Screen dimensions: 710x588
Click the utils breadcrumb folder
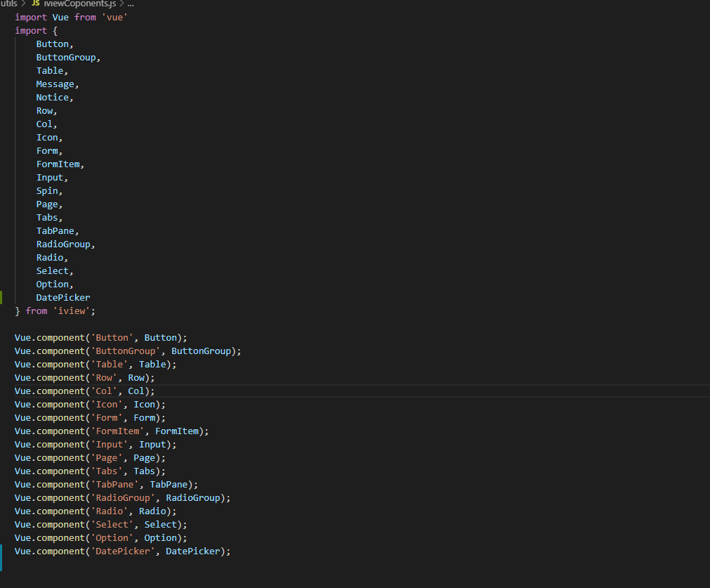pyautogui.click(x=8, y=4)
